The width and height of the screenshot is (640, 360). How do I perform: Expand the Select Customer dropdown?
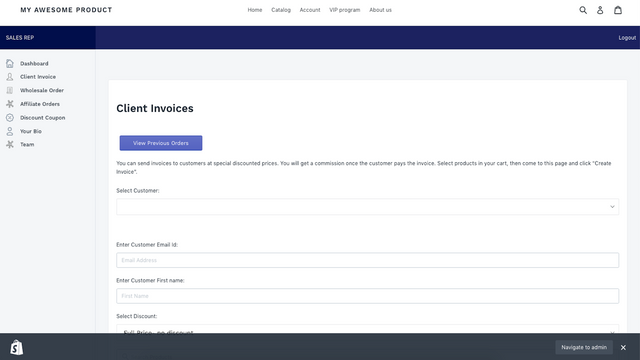point(367,207)
